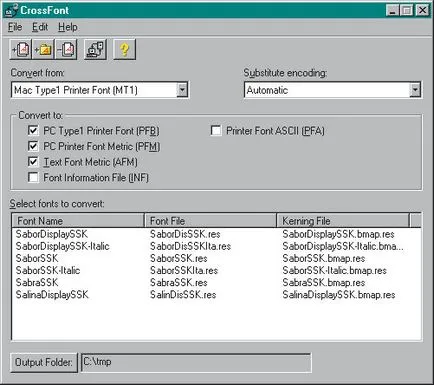Click the SabraSSK.bmap.res kerning file cell
This screenshot has height=385, width=434.
tap(323, 283)
